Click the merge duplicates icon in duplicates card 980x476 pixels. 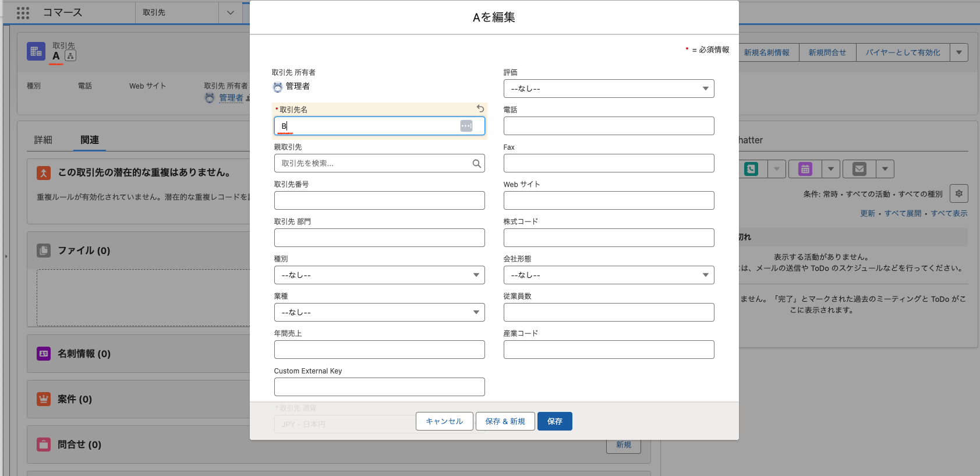coord(44,172)
